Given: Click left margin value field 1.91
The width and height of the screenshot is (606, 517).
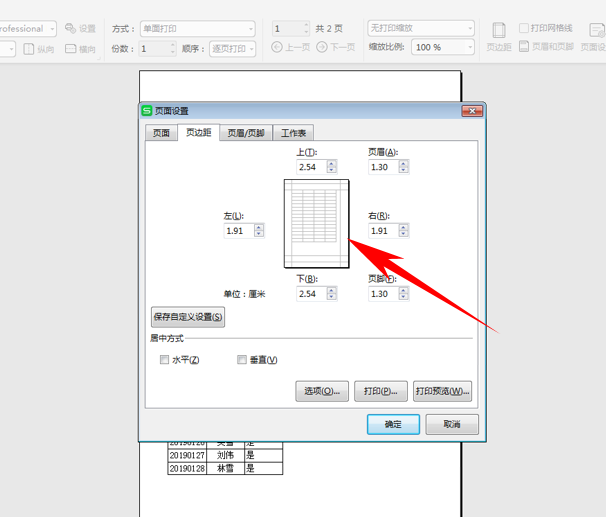Looking at the screenshot, I should coord(239,231).
